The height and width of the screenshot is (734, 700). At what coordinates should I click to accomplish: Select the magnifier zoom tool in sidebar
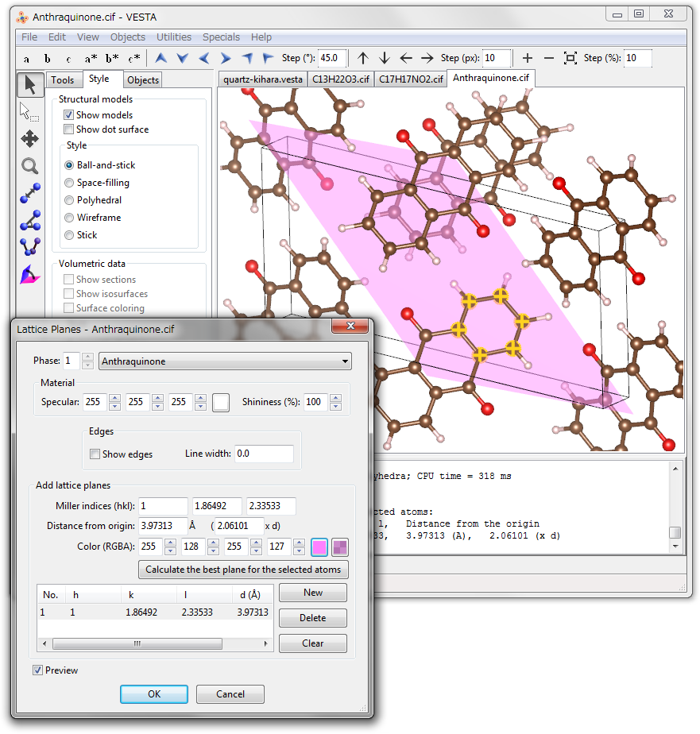pyautogui.click(x=29, y=166)
